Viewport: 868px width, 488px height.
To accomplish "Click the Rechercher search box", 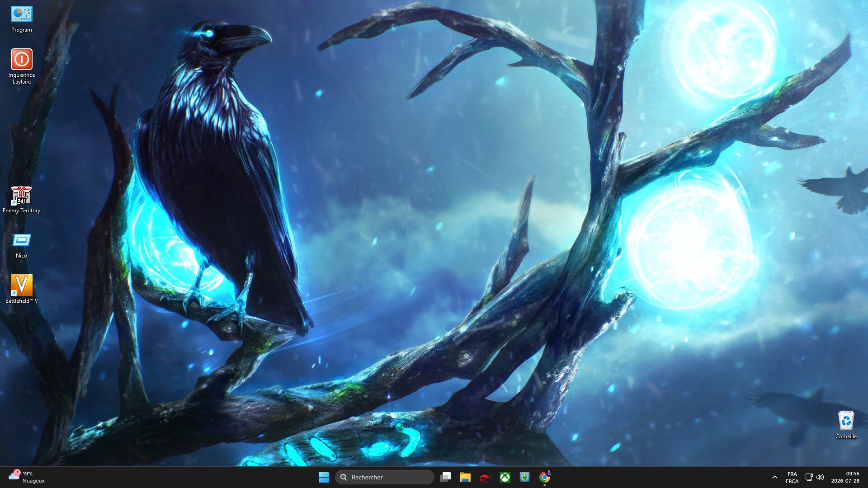I will tap(385, 477).
